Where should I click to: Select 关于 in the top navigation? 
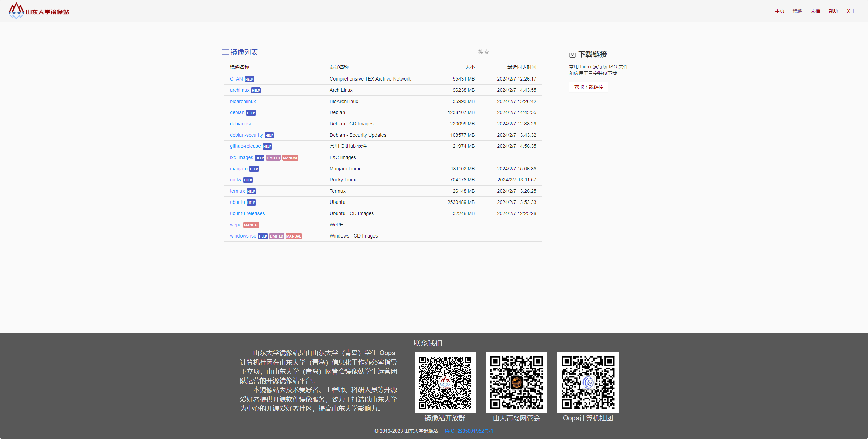tap(850, 11)
